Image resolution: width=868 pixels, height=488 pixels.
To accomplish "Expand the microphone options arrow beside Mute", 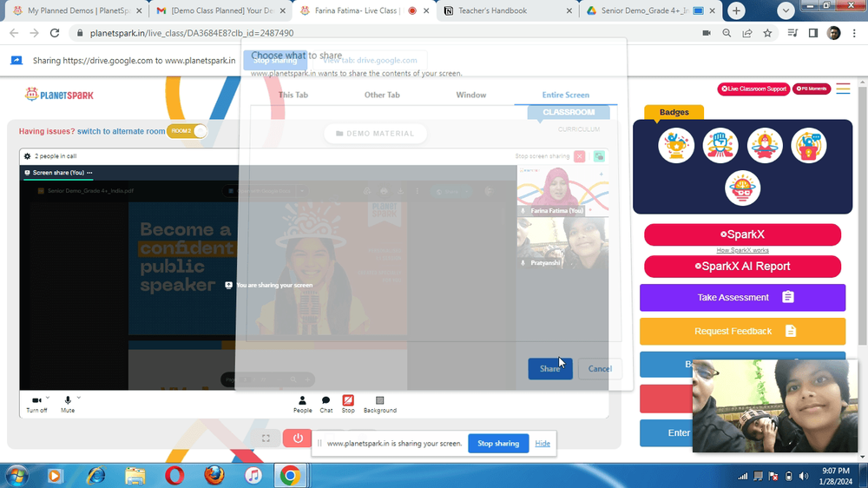I will click(x=79, y=397).
